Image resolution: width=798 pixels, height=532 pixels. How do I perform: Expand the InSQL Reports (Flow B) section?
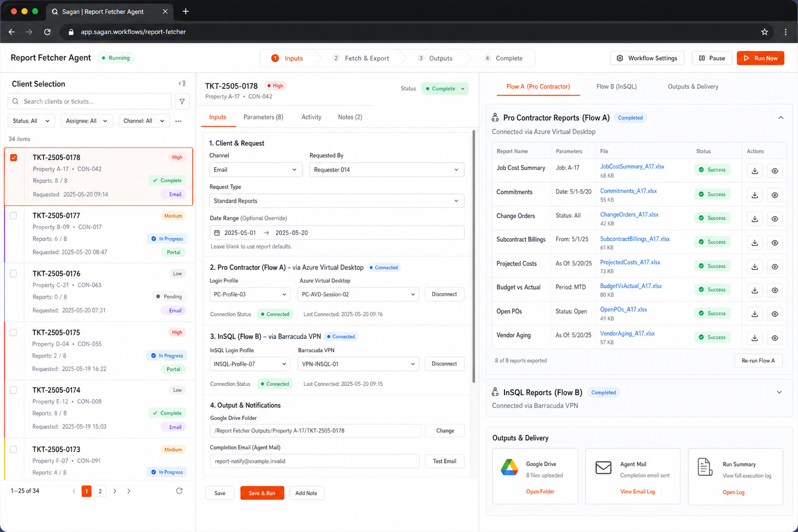click(x=779, y=392)
